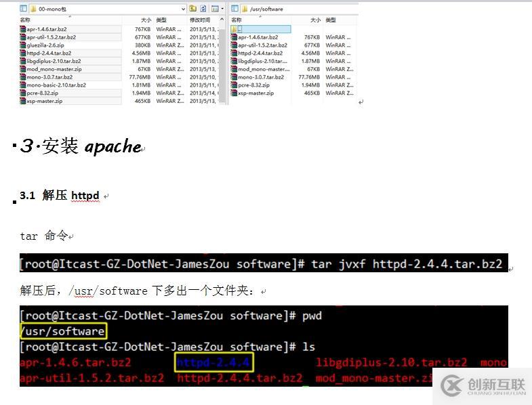Click 4.56MB size cell in right pane
This screenshot has width=532, height=405.
coord(310,53)
